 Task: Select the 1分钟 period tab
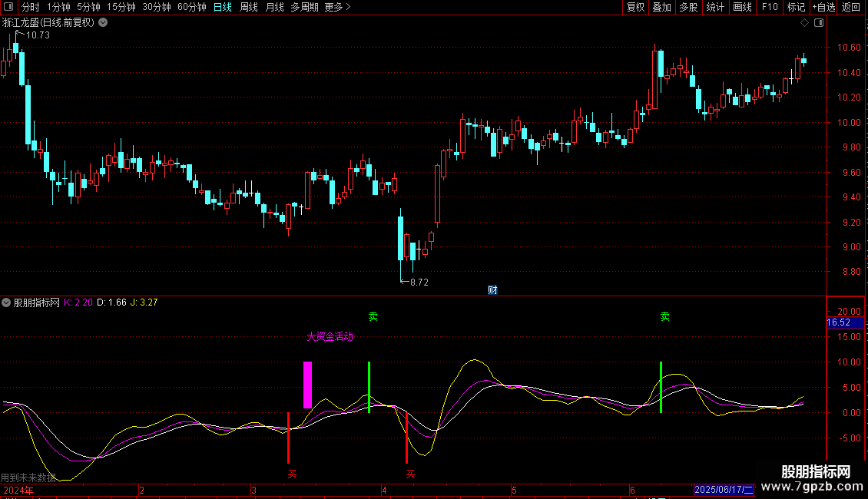58,7
